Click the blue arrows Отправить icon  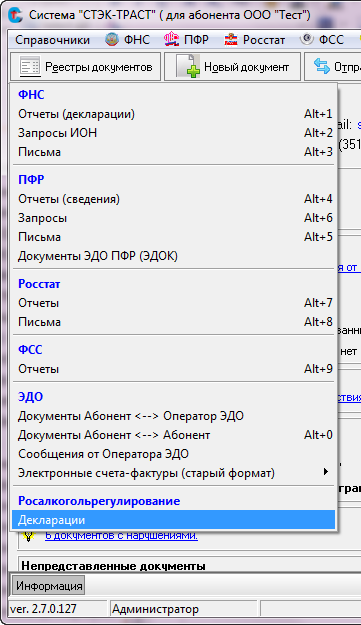click(322, 66)
